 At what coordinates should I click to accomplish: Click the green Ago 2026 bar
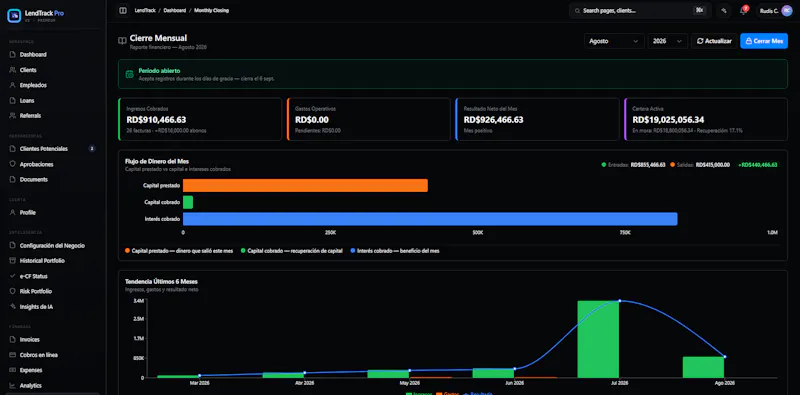pyautogui.click(x=704, y=367)
